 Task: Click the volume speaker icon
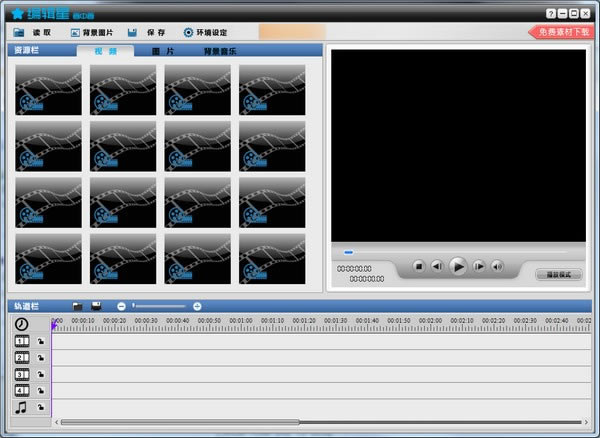pos(497,266)
